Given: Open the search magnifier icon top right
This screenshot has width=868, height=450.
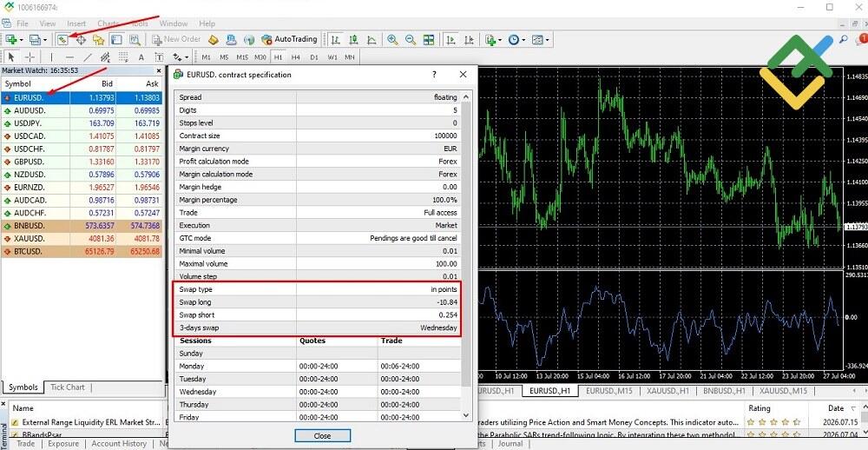Looking at the screenshot, I should tap(844, 39).
